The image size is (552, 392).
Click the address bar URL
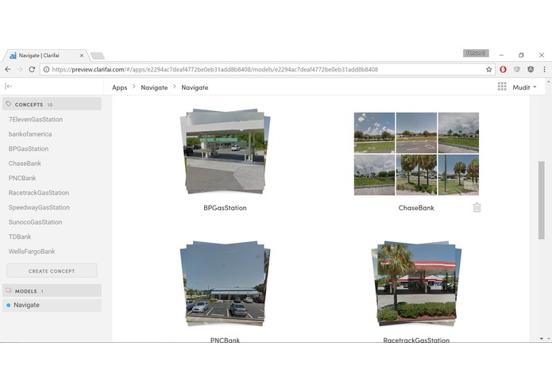[214, 70]
